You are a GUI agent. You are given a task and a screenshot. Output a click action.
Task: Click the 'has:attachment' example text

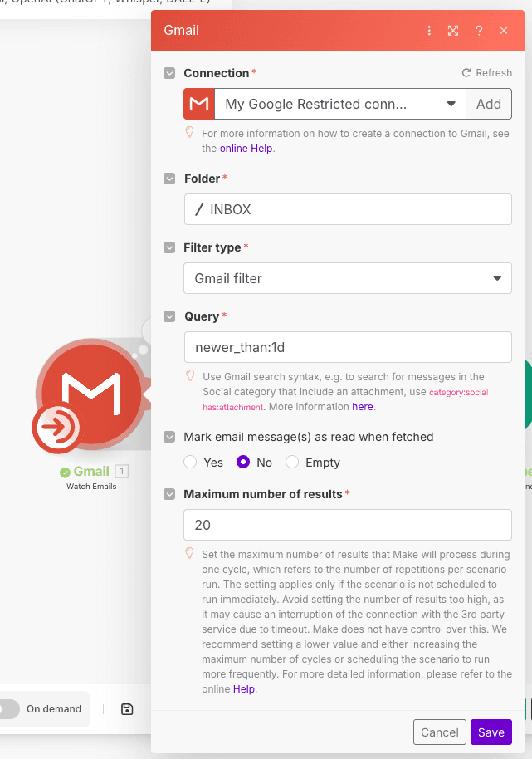click(x=232, y=407)
